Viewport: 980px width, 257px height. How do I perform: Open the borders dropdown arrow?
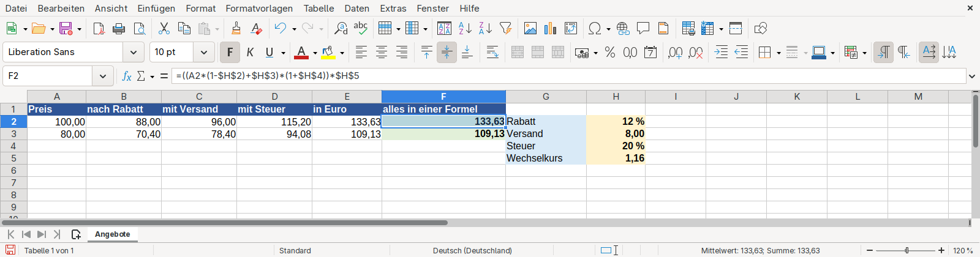point(778,53)
